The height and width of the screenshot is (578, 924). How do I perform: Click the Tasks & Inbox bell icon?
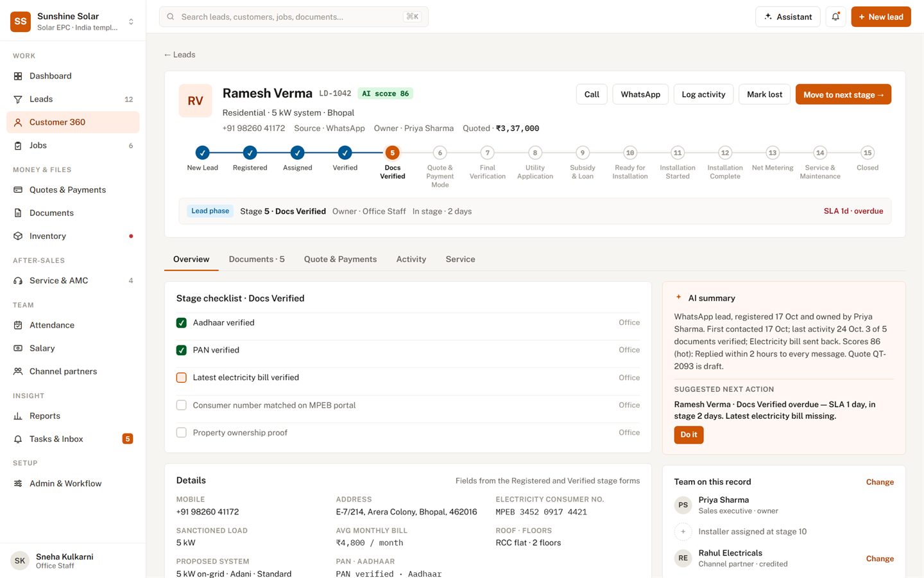click(x=18, y=439)
